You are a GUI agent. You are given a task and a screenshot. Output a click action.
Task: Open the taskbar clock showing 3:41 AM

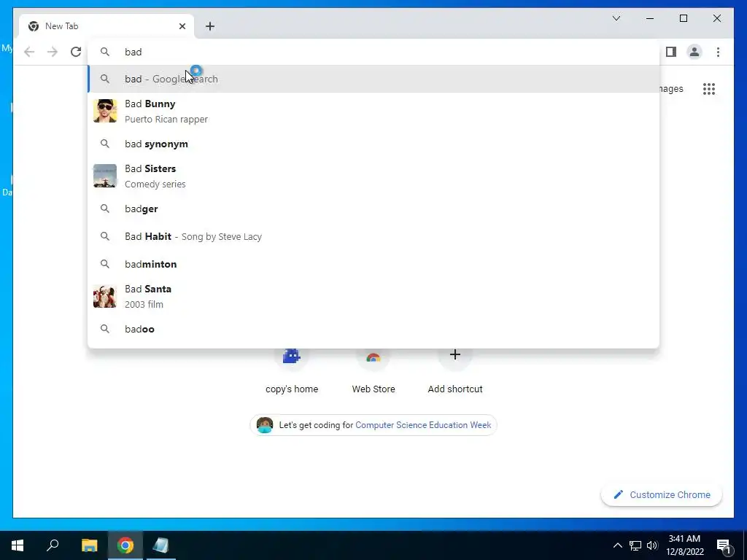point(684,545)
